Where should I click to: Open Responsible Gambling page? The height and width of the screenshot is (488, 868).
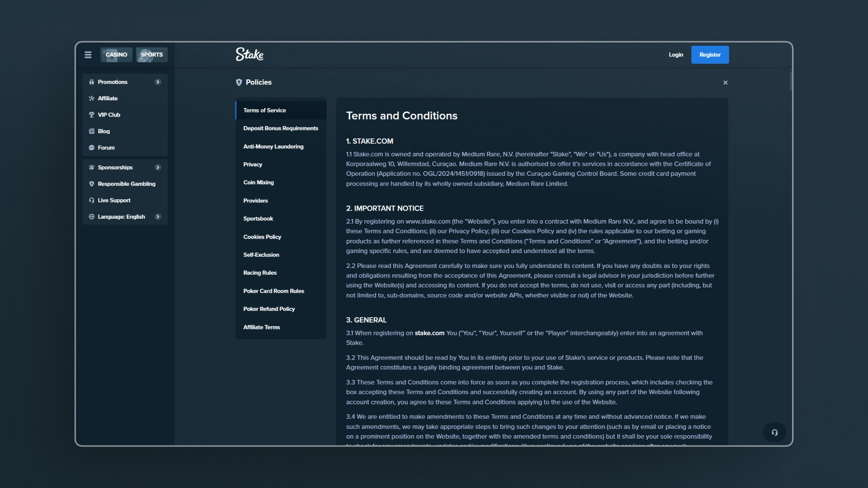[x=125, y=184]
